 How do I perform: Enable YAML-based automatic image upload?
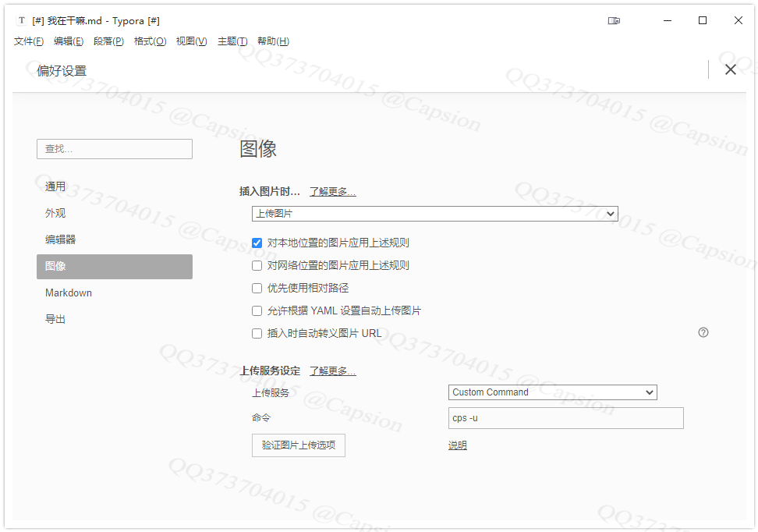[257, 311]
